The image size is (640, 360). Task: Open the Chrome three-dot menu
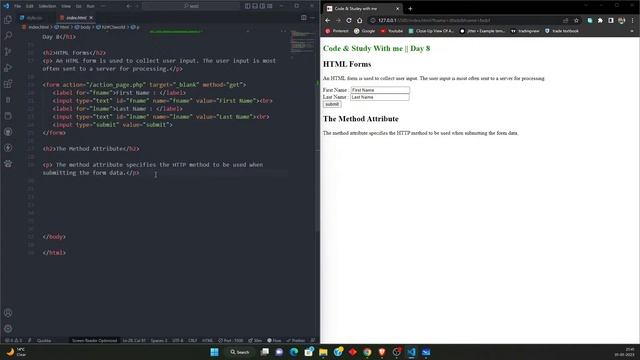pos(633,20)
